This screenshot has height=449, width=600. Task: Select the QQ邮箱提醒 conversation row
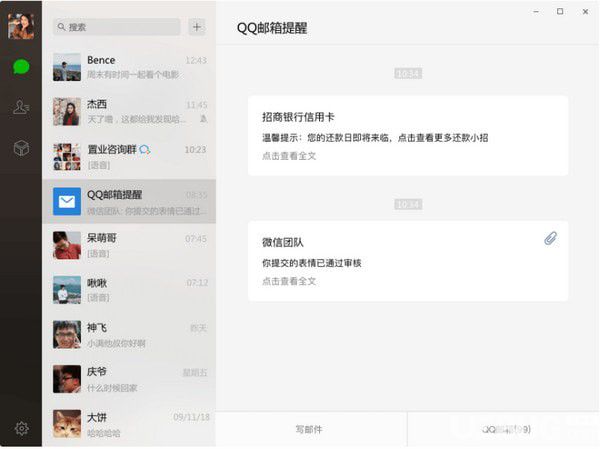(129, 201)
